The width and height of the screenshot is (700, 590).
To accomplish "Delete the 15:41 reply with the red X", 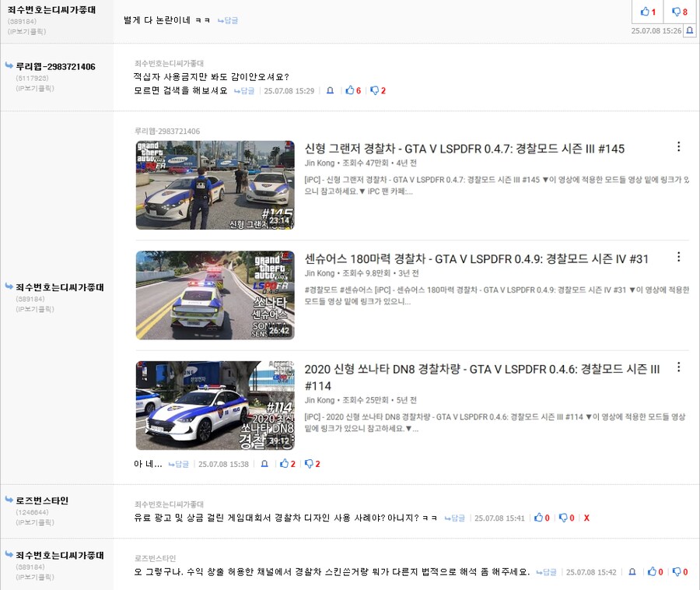I will (586, 518).
